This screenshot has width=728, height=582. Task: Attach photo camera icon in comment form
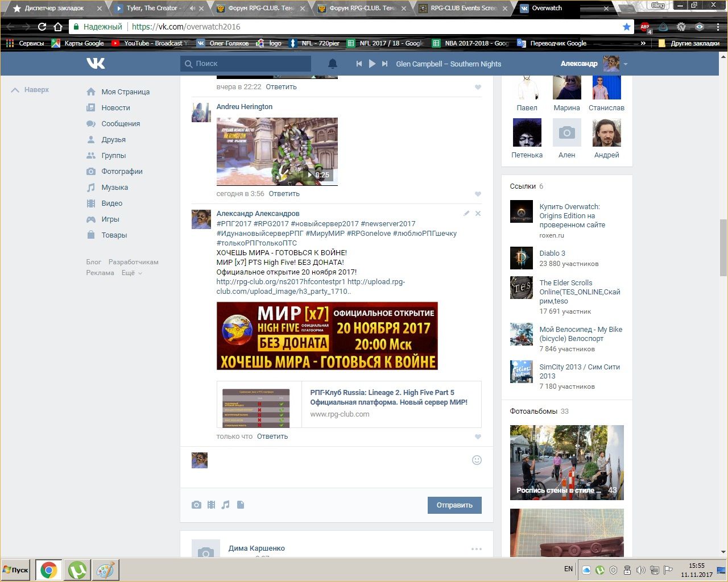pos(196,505)
